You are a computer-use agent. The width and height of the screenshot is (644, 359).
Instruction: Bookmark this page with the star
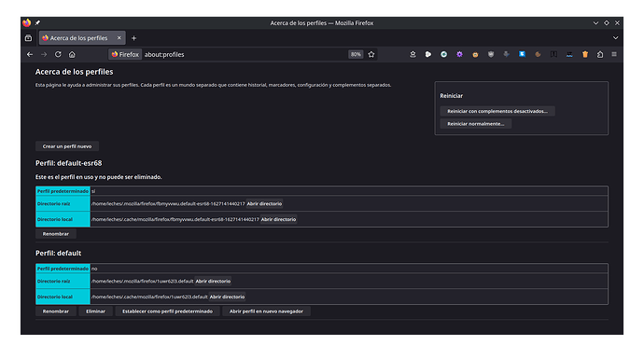pos(371,55)
